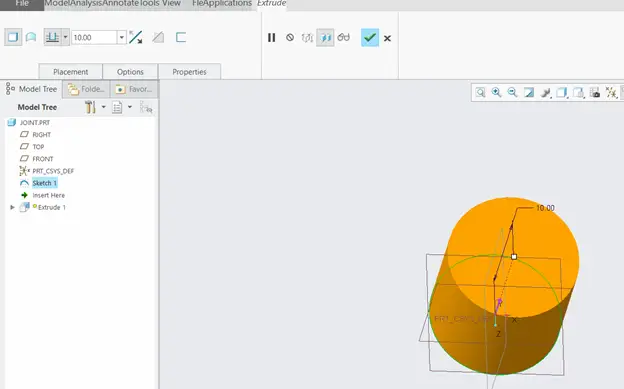The width and height of the screenshot is (624, 389).
Task: Click the glasses verify preview icon
Action: (x=343, y=37)
